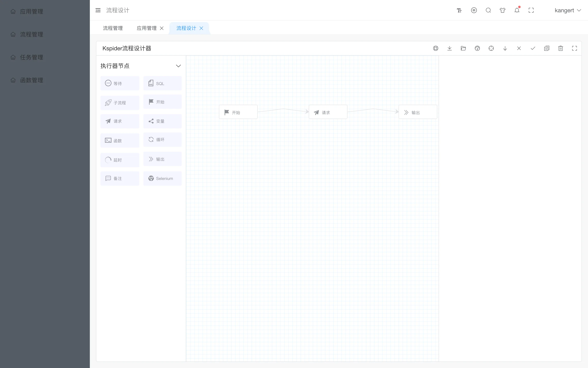Click the language switch icon in top header

pyautogui.click(x=474, y=10)
